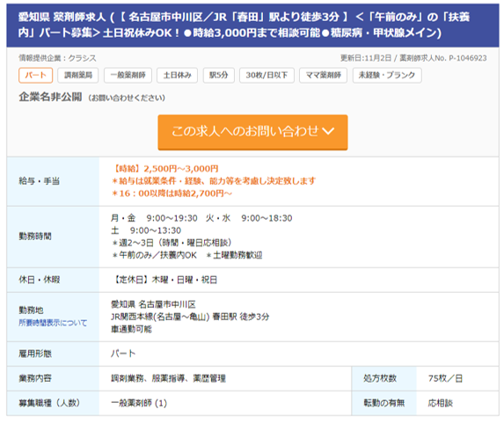
Task: Select the ママ薬剤師 tag
Action: point(323,76)
